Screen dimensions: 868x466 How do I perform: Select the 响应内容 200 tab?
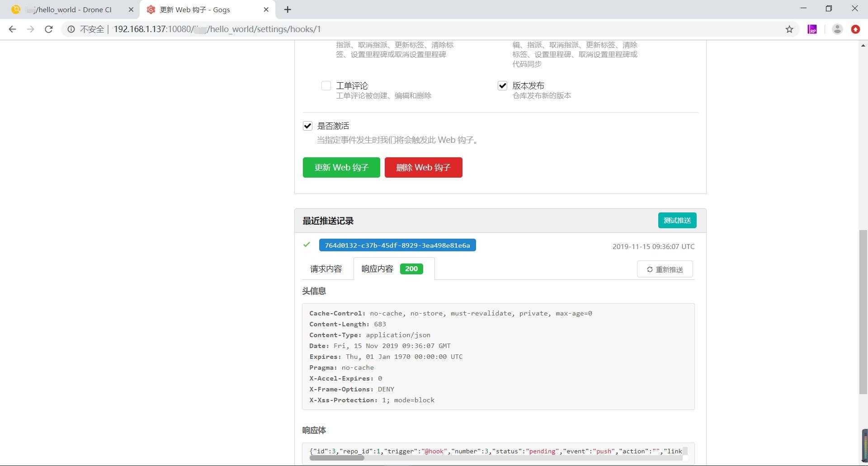394,269
